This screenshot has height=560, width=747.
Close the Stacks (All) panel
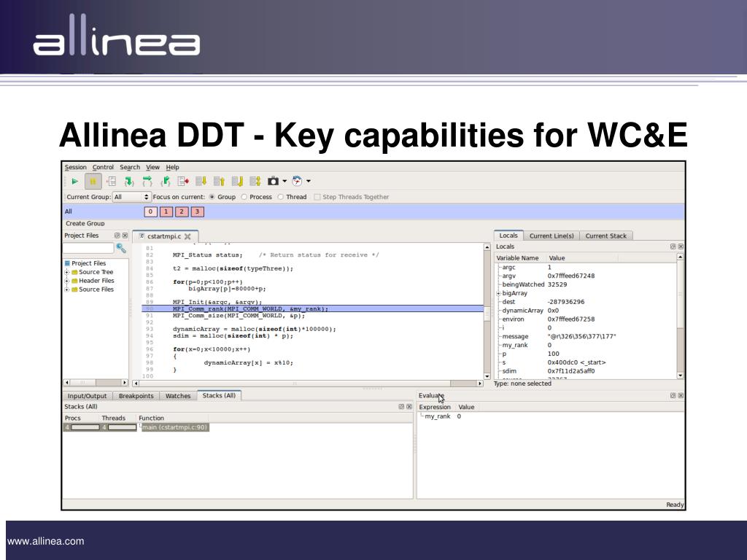click(409, 407)
